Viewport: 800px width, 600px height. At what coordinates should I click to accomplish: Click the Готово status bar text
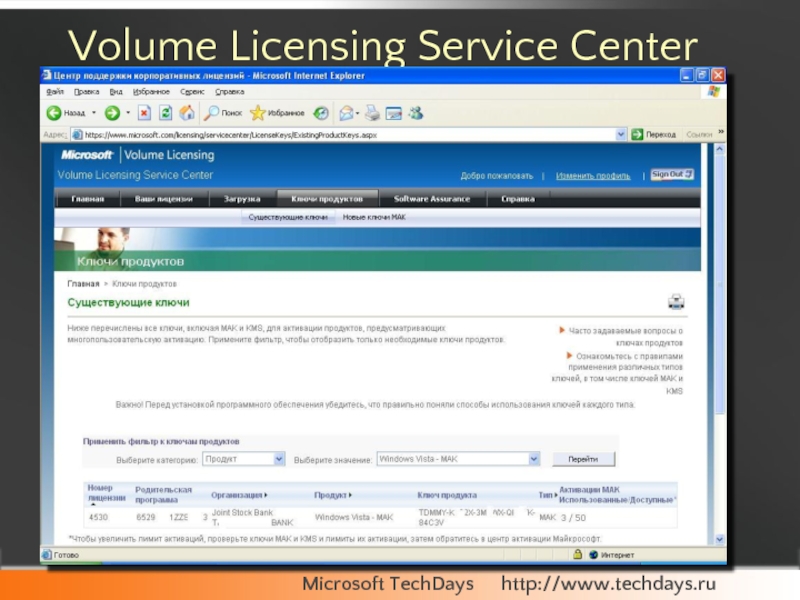click(66, 555)
